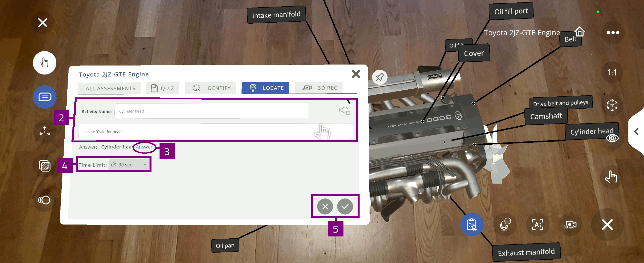
Task: Select the LOCATE tab
Action: pos(265,88)
